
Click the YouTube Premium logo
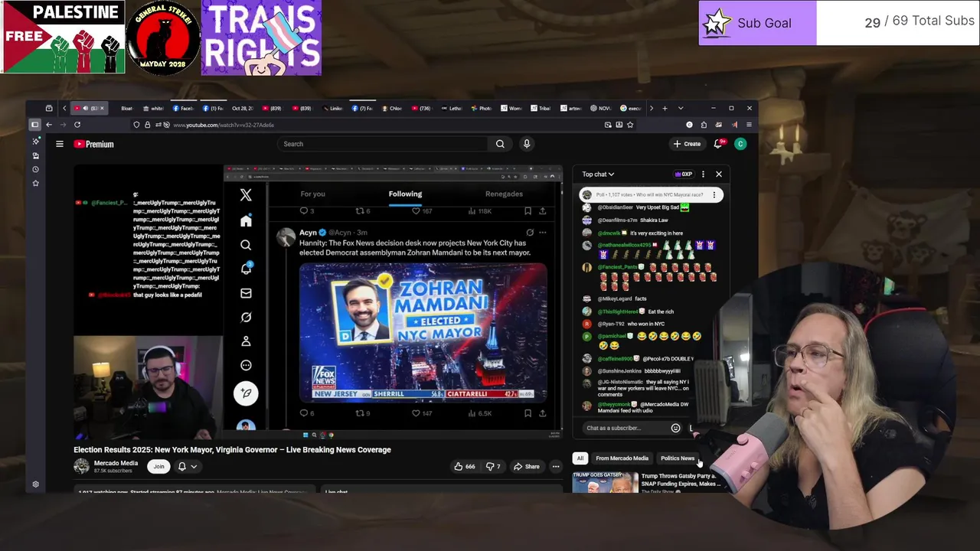coord(94,144)
